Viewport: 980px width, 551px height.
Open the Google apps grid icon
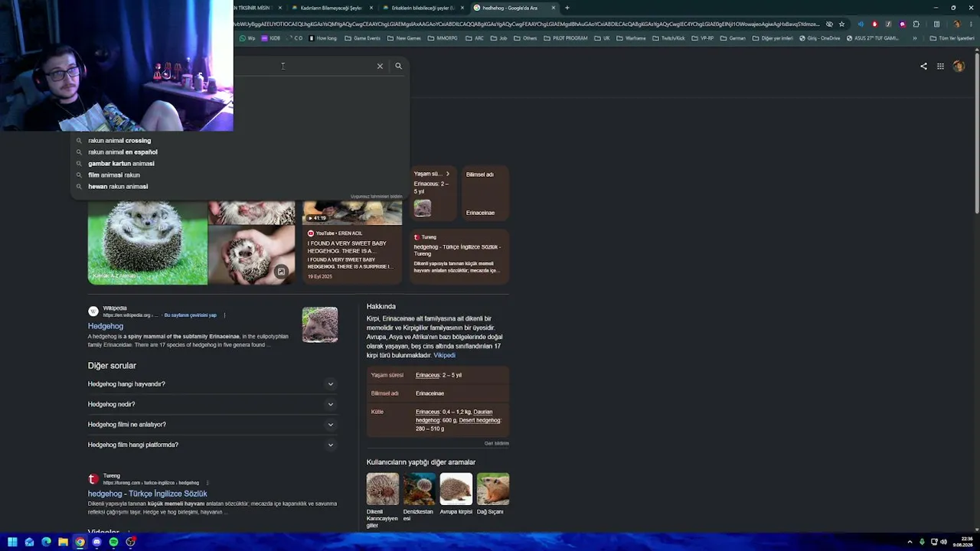[x=940, y=67]
